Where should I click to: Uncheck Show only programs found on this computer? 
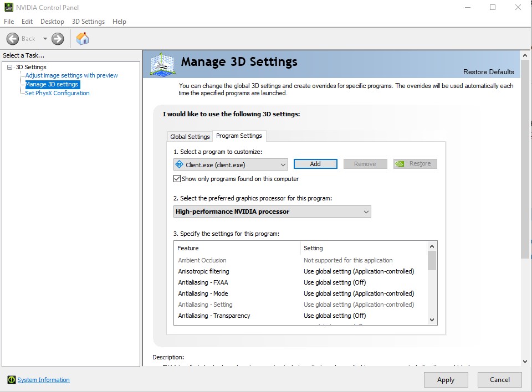pos(177,178)
